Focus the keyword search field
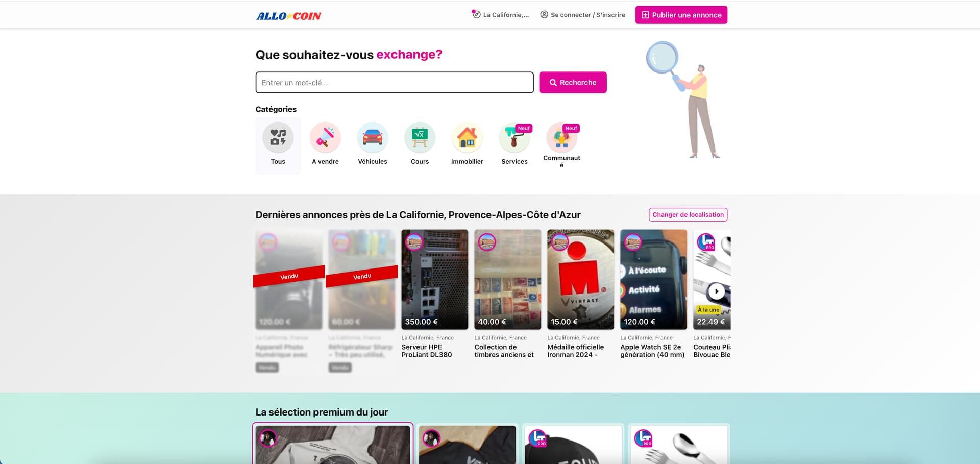Screen dimensions: 980x464 pos(395,82)
